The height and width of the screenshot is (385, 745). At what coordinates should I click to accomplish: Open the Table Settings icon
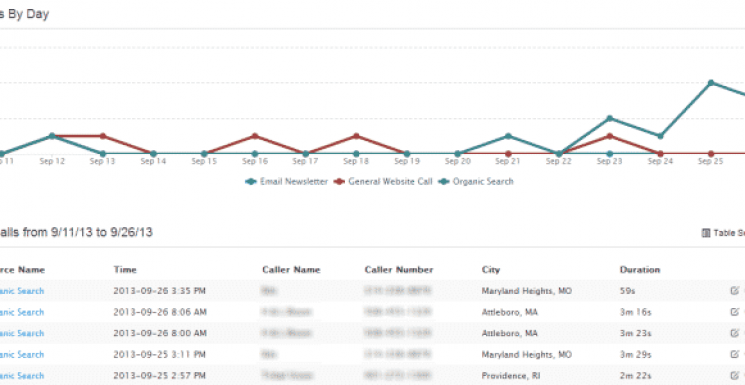(x=706, y=233)
